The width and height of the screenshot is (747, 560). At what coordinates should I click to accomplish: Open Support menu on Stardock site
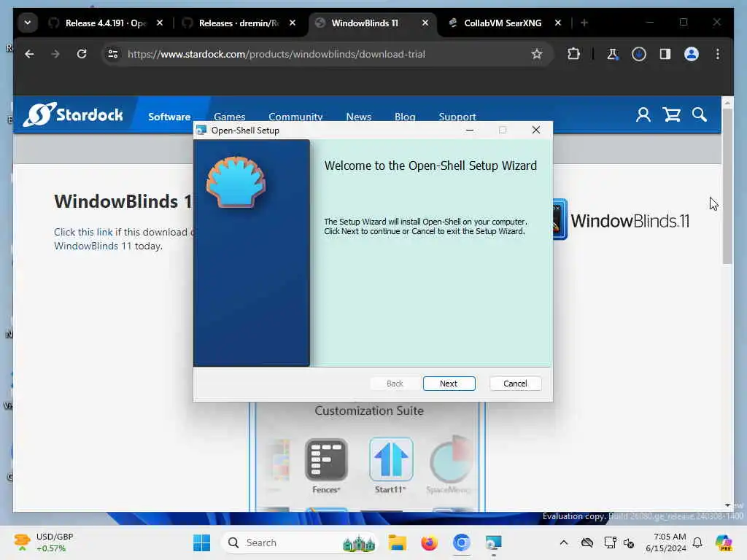(x=457, y=117)
